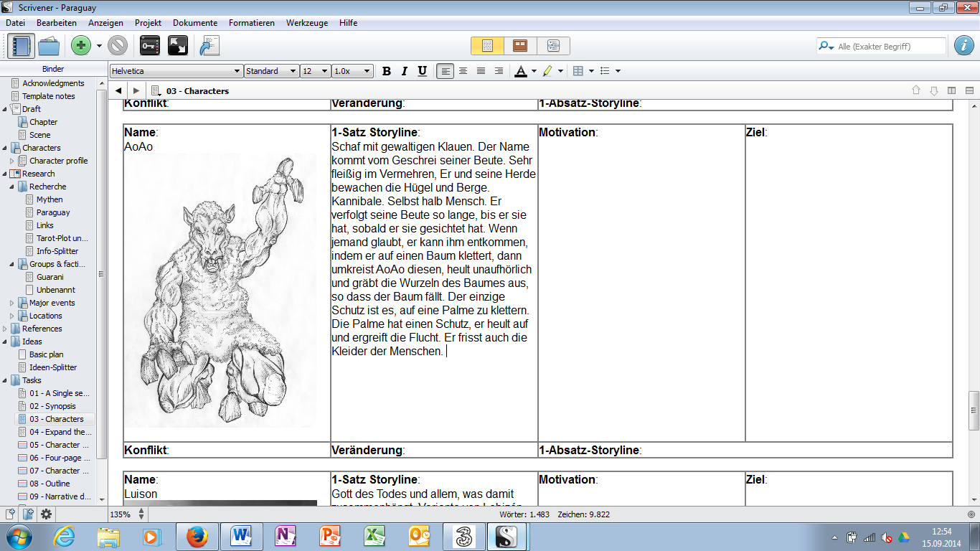Add new folder in binder footer
The image size is (980, 551).
(28, 514)
